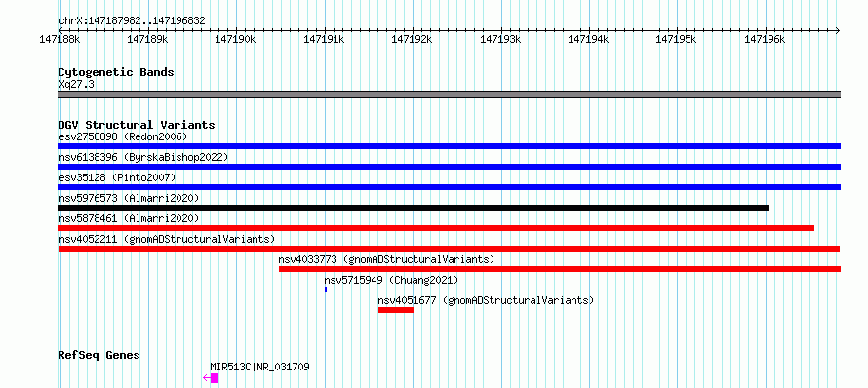
Task: Click the MIR513C magenta gene glyph
Action: [x=211, y=378]
